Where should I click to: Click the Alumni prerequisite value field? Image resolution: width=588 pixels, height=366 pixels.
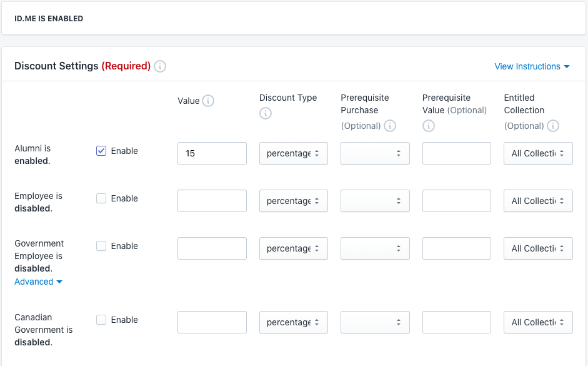(457, 153)
